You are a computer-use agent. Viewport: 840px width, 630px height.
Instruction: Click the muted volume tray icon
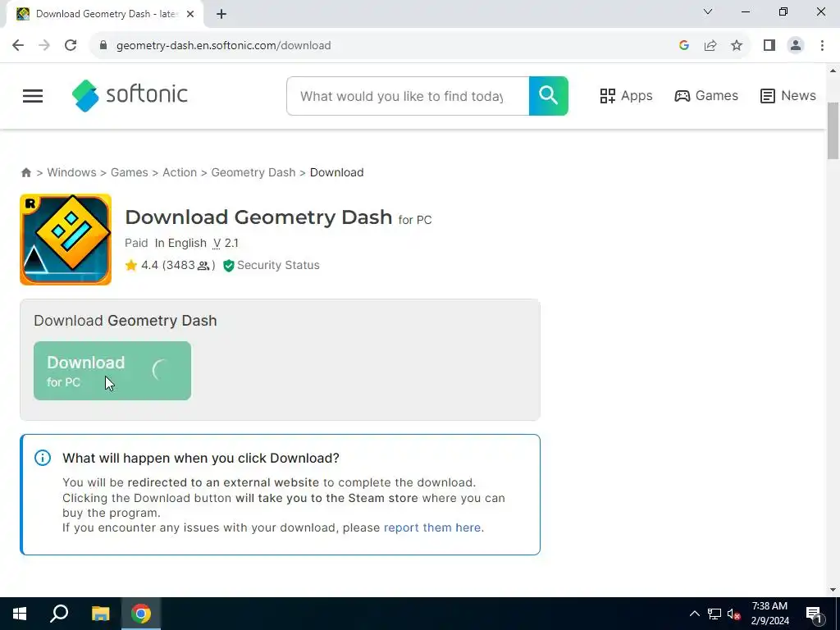pos(734,614)
